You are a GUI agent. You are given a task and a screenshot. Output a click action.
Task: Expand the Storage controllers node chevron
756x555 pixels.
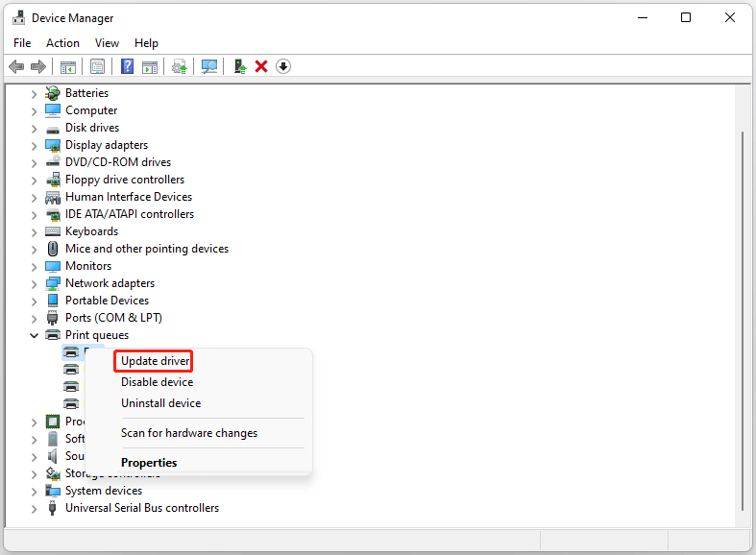point(34,474)
